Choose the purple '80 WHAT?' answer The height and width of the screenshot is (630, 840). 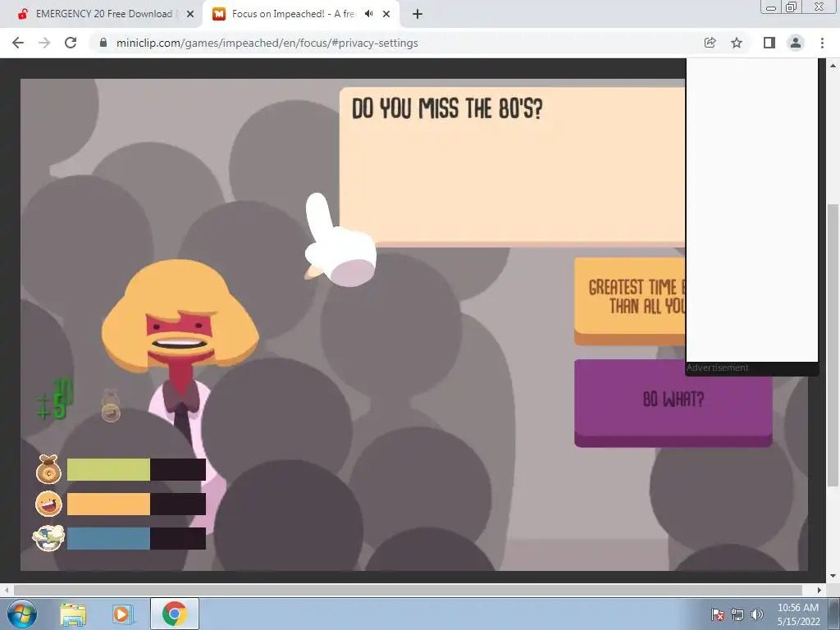tap(673, 402)
